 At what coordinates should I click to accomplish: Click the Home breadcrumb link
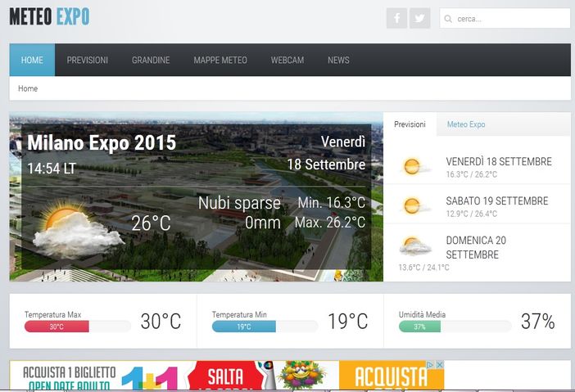pos(28,88)
